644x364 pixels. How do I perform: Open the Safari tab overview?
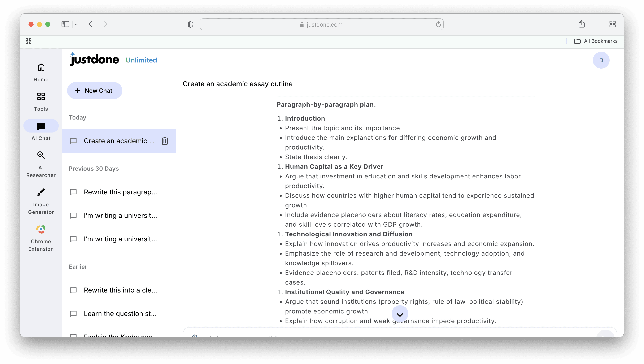[612, 24]
